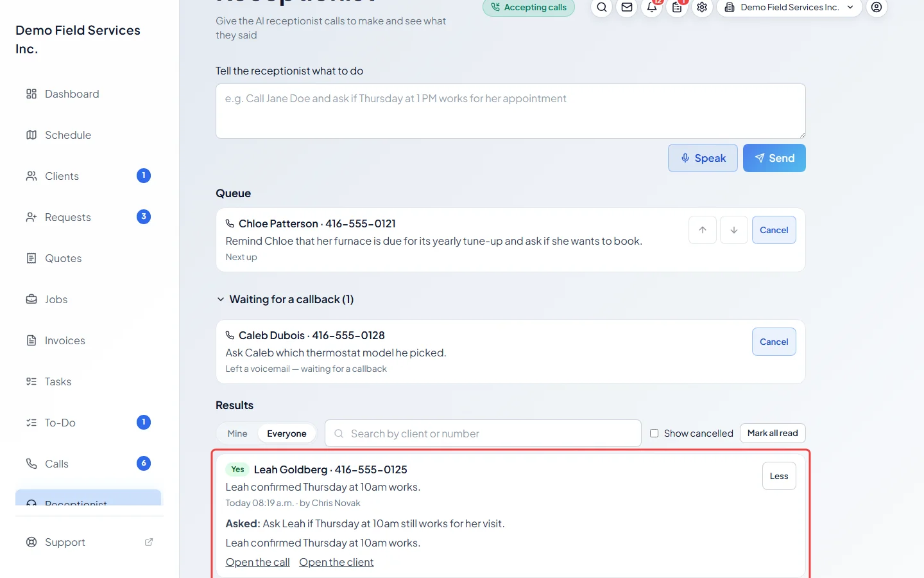
Task: Toggle the Accepting calls status pill
Action: 529,8
